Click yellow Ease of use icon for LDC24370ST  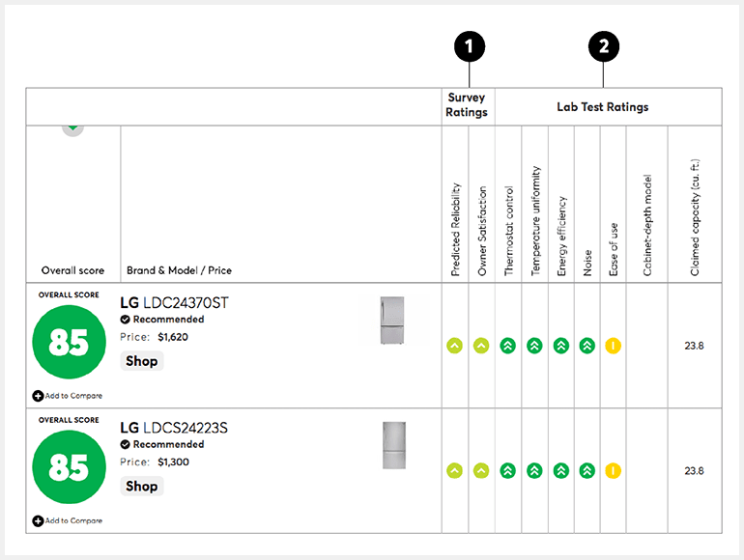613,346
